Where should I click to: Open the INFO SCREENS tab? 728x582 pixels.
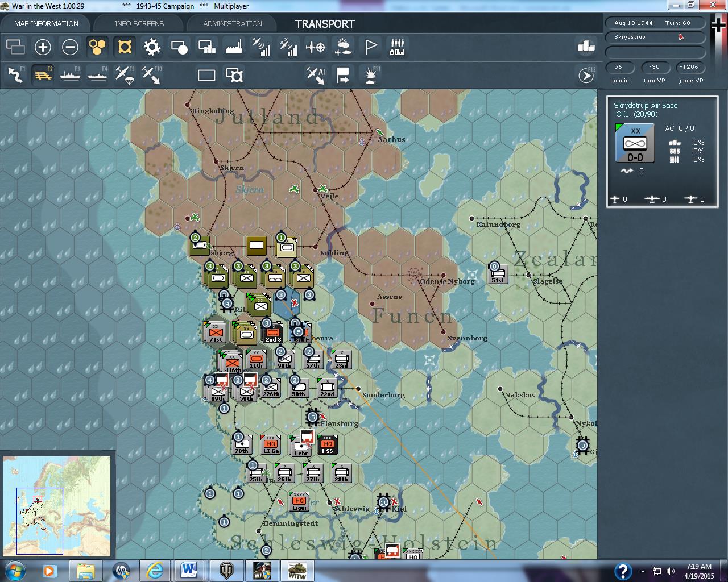click(x=139, y=24)
